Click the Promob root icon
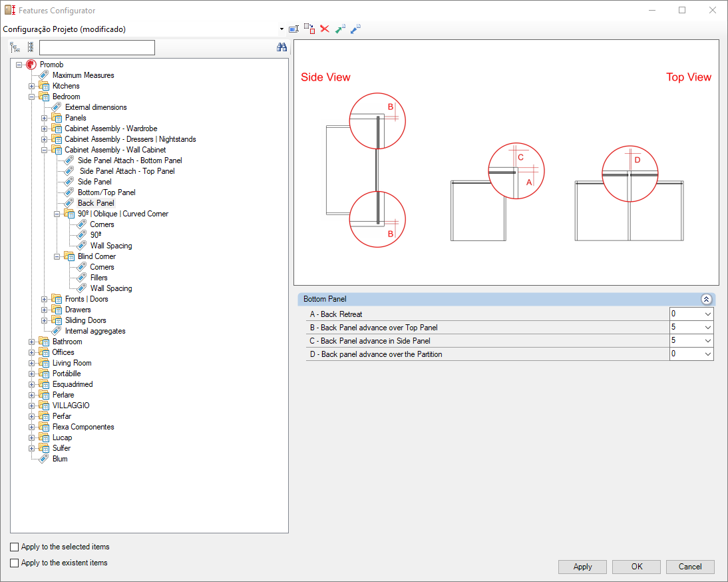Viewport: 728px width, 582px height. click(31, 65)
